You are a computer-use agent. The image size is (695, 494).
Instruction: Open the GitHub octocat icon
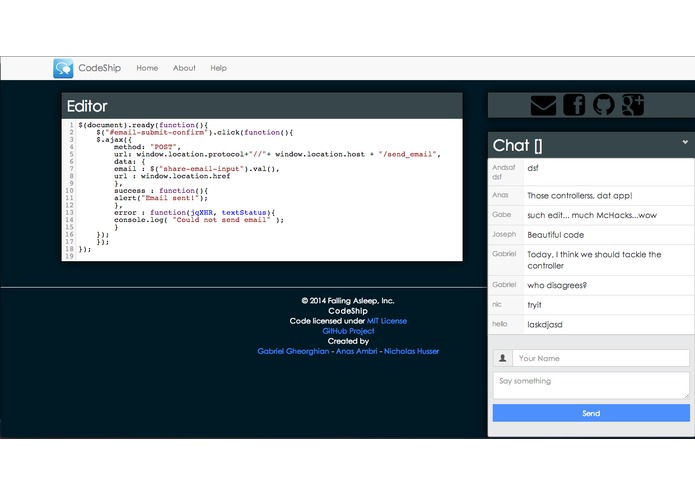coord(604,105)
